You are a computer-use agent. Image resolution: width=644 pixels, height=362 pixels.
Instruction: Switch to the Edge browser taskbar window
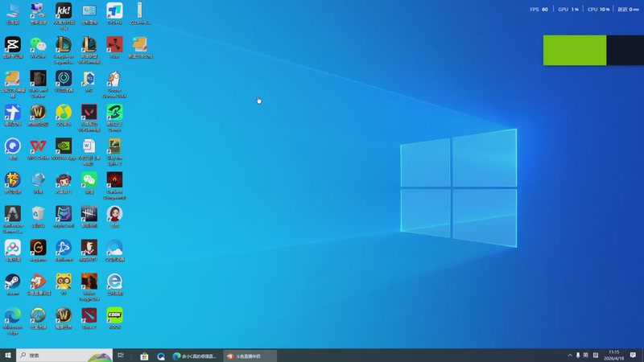coord(196,356)
